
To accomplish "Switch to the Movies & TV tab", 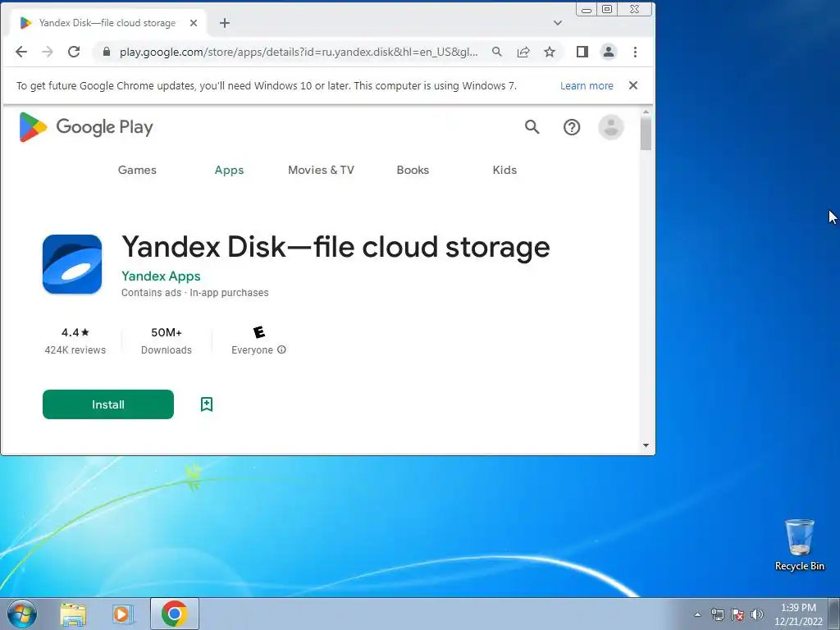I will point(321,170).
